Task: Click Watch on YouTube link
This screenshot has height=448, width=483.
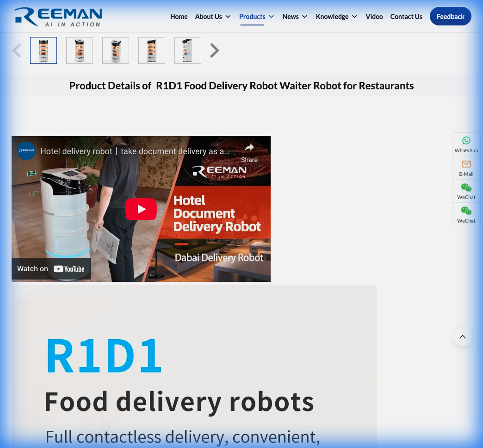Action: coord(51,268)
